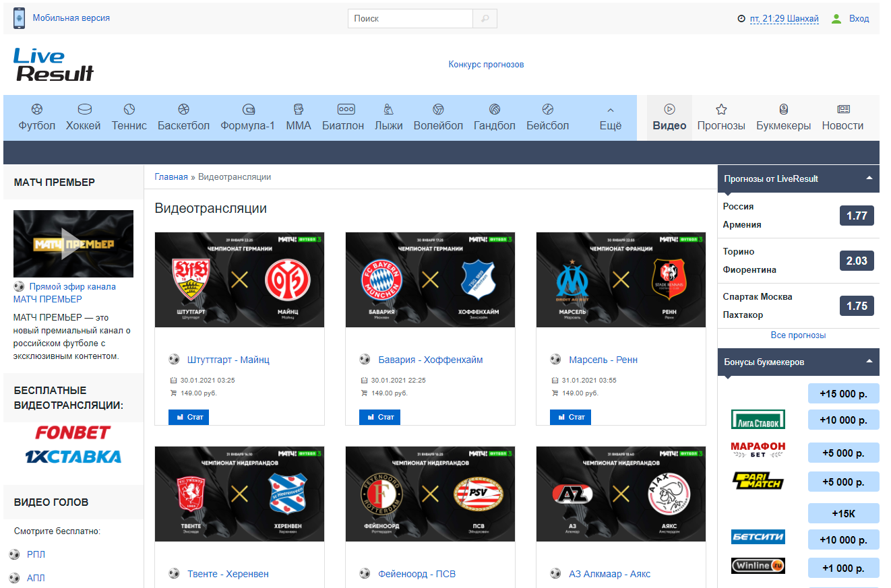Click 'Стат' button under Штутгарт - Майнц
The image size is (891, 588).
point(189,417)
